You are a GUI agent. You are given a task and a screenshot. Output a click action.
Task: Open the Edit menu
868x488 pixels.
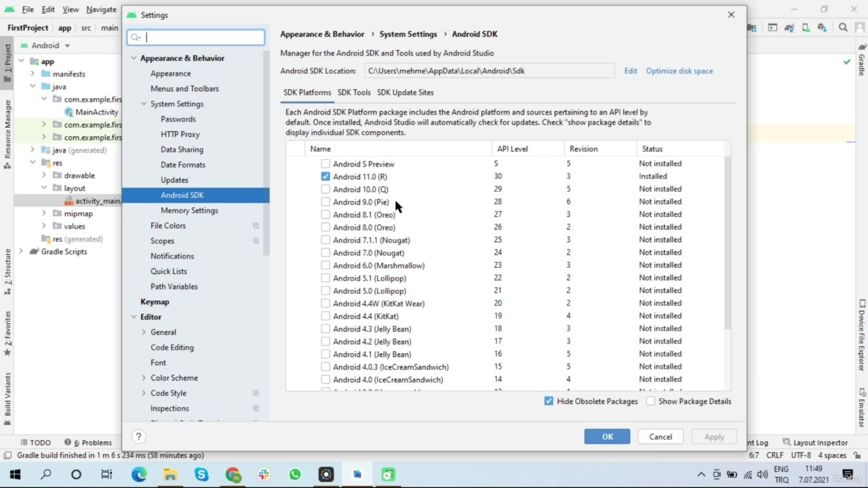[48, 9]
